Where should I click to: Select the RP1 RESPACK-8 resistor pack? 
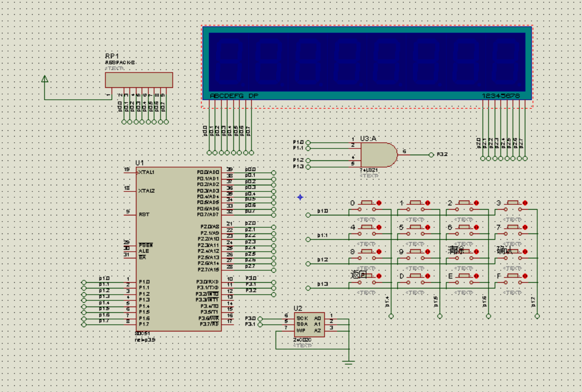(x=139, y=80)
